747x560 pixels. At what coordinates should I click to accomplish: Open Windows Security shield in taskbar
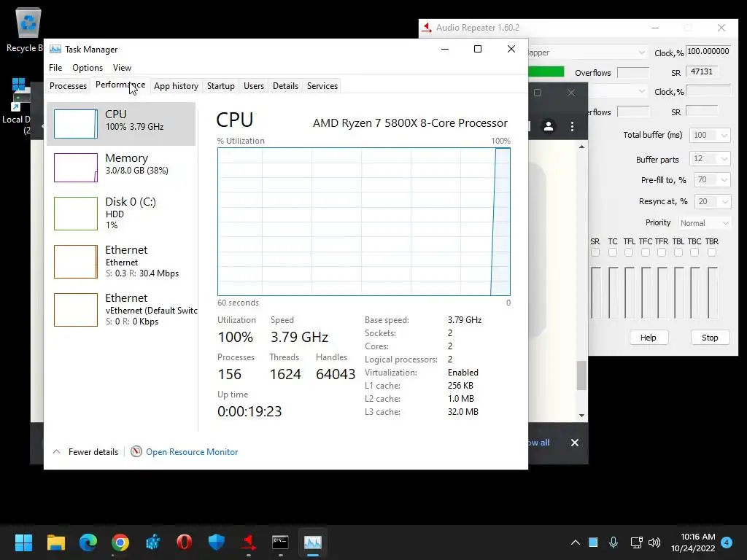tap(216, 542)
